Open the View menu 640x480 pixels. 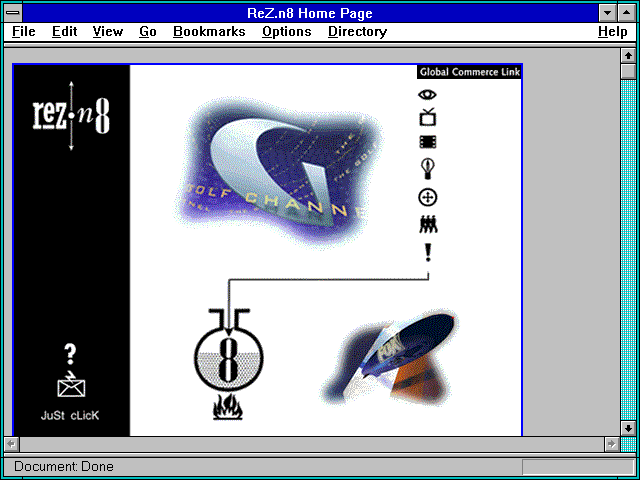[x=108, y=32]
